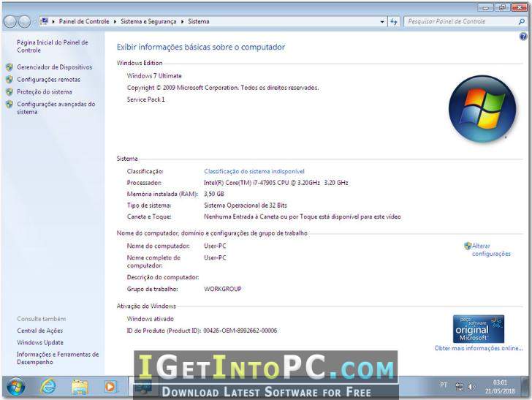Click the Windows logo image
Screen dimensions: 532x400
click(482, 108)
